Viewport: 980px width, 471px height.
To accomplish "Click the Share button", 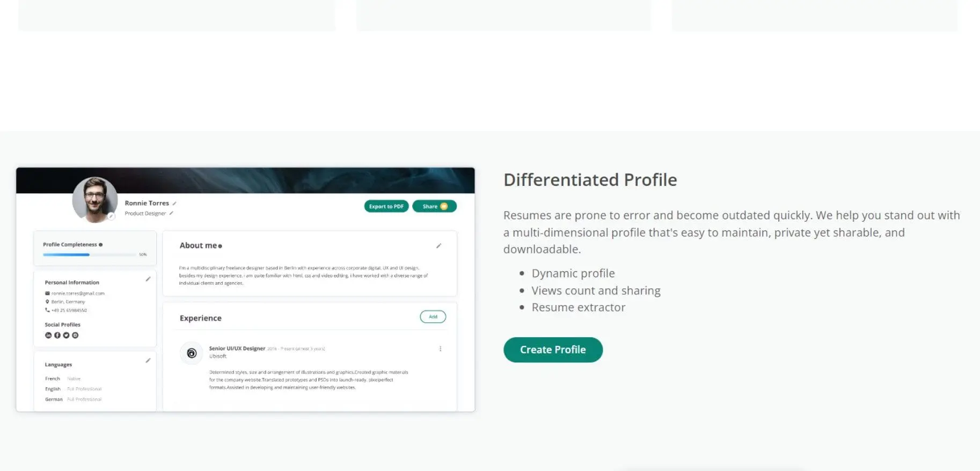I will click(x=434, y=206).
